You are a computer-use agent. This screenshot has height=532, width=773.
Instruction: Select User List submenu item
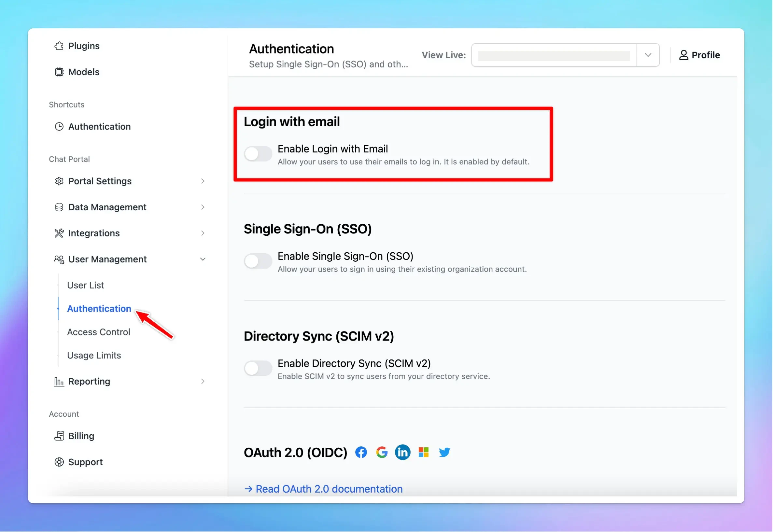coord(86,285)
